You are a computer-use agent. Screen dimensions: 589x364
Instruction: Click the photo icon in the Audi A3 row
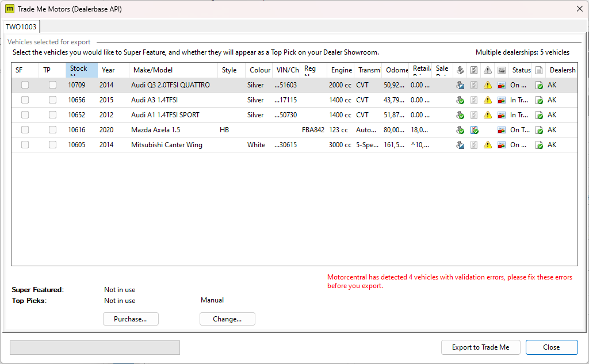[502, 100]
